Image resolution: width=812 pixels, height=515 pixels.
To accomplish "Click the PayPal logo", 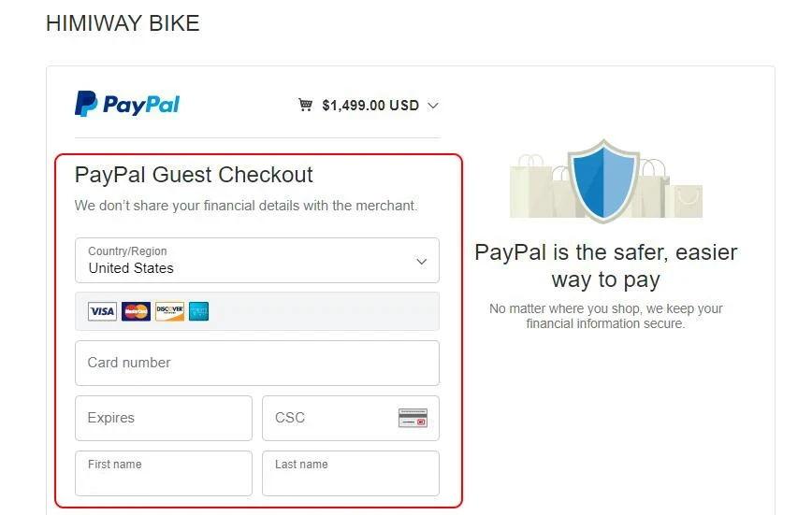I will (x=127, y=104).
